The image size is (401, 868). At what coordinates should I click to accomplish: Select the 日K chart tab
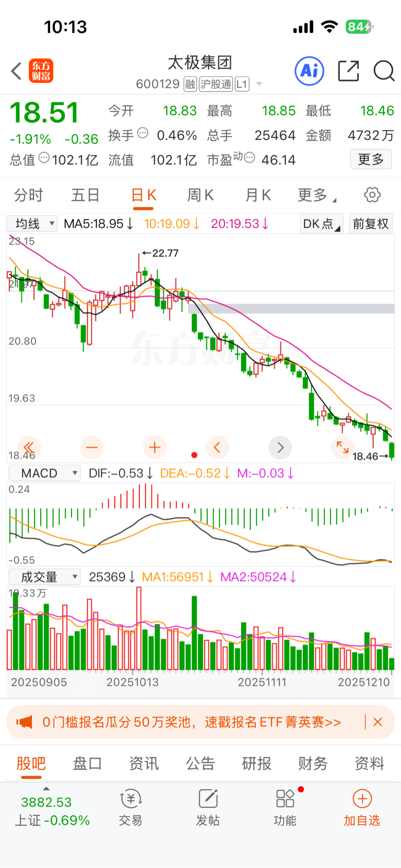[144, 196]
